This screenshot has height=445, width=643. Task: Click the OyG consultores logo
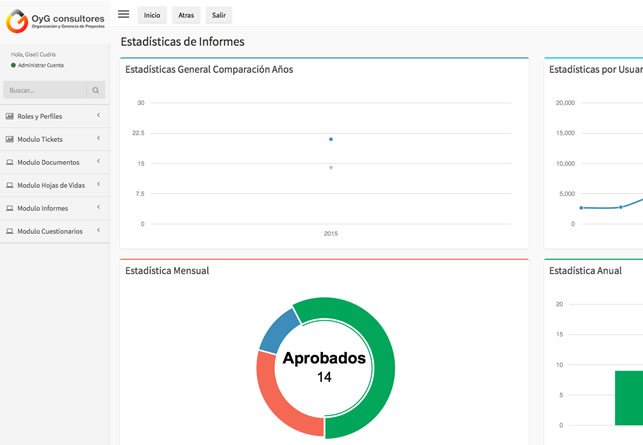coord(55,20)
